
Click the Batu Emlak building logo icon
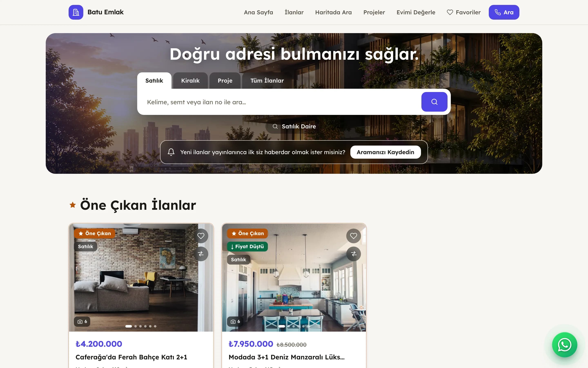76,12
